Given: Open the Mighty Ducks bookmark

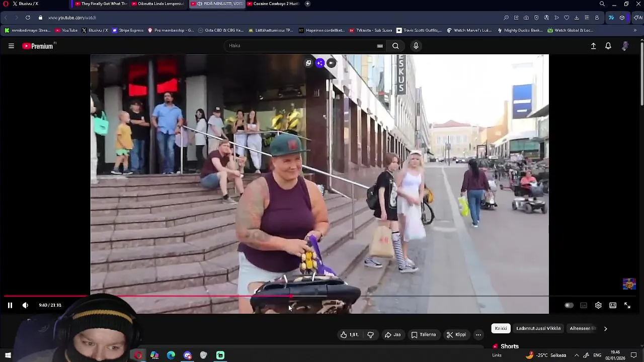Looking at the screenshot, I should 520,30.
